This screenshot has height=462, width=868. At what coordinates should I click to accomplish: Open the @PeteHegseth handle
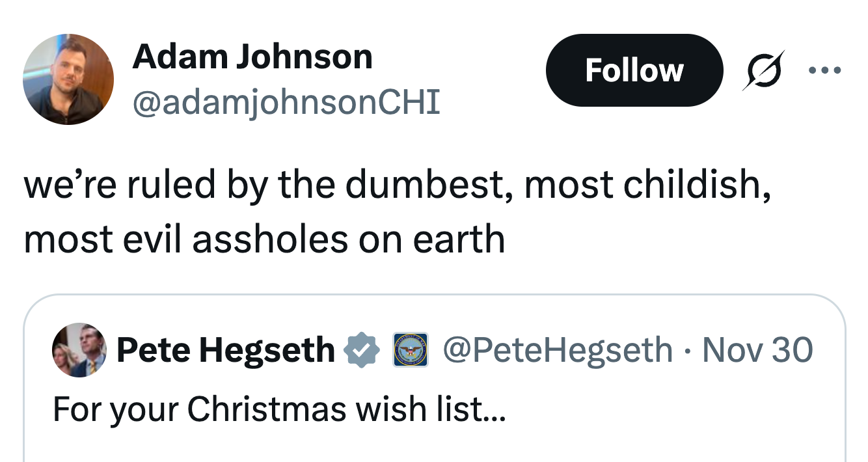tap(558, 349)
